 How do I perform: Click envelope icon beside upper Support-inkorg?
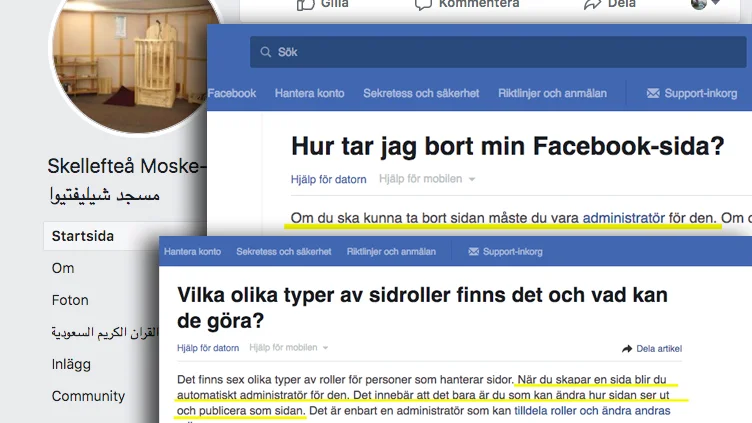click(653, 93)
